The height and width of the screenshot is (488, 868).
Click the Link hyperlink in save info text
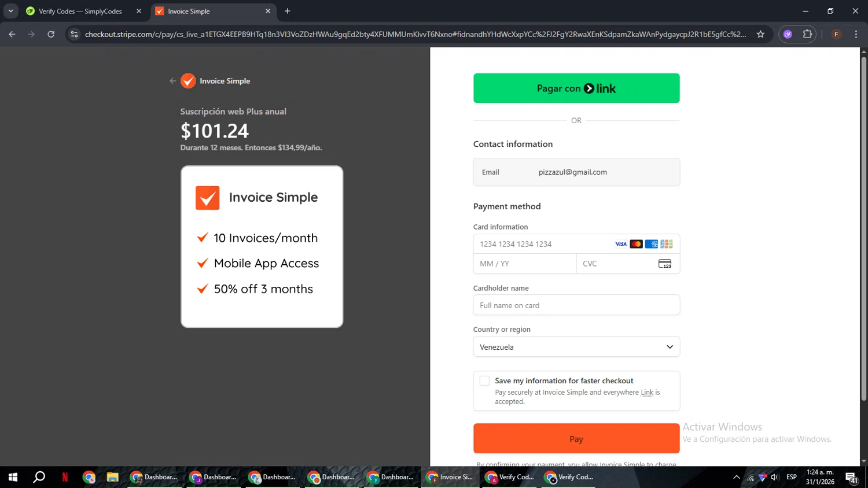647,393
